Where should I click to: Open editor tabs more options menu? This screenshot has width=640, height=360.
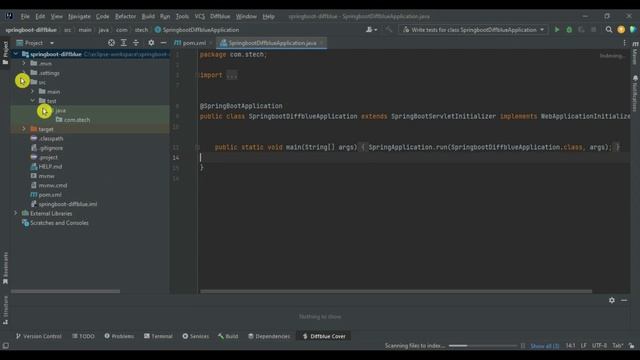tap(624, 43)
